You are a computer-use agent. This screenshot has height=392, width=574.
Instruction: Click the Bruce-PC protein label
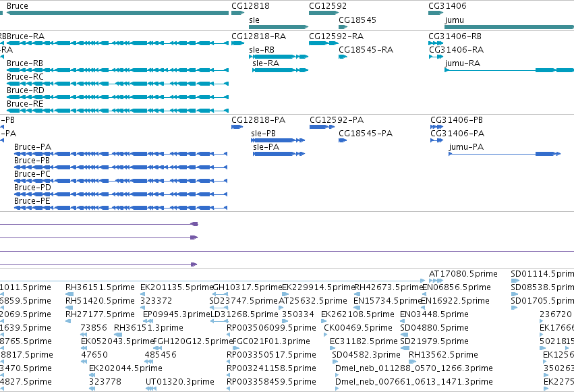(32, 174)
